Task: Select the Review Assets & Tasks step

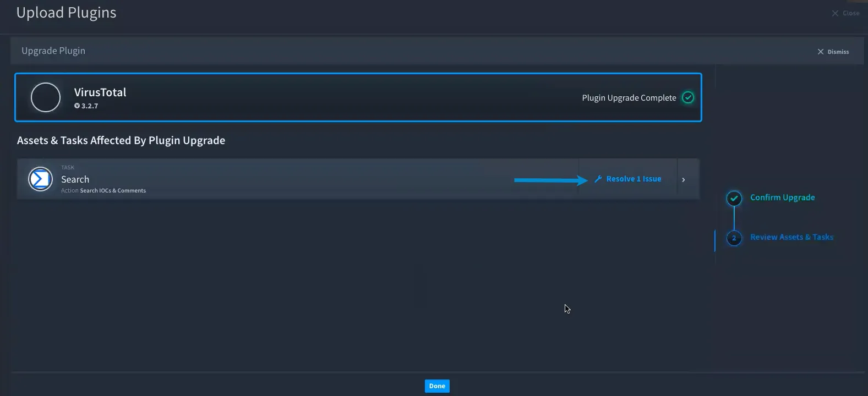Action: coord(791,237)
